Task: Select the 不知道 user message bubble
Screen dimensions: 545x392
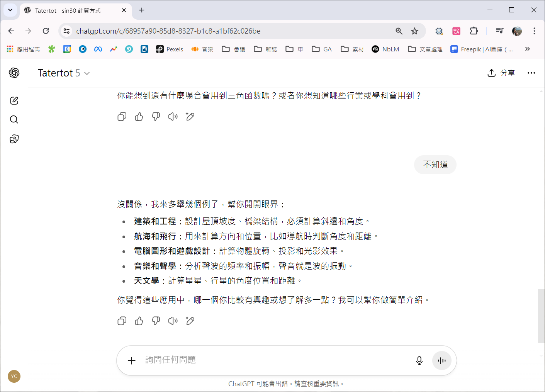Action: [435, 165]
